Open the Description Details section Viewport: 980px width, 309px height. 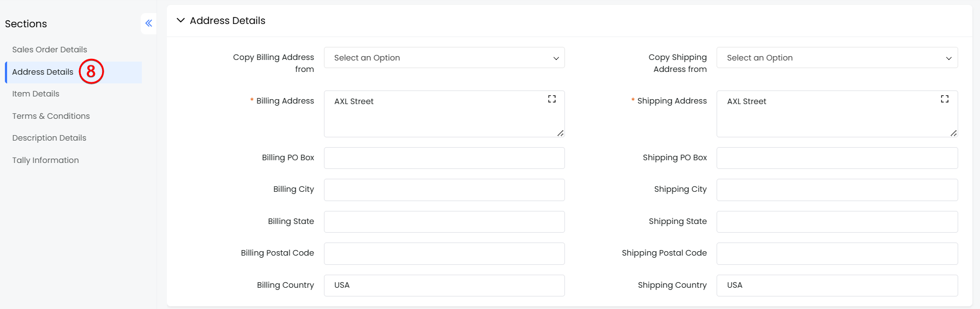pos(49,138)
